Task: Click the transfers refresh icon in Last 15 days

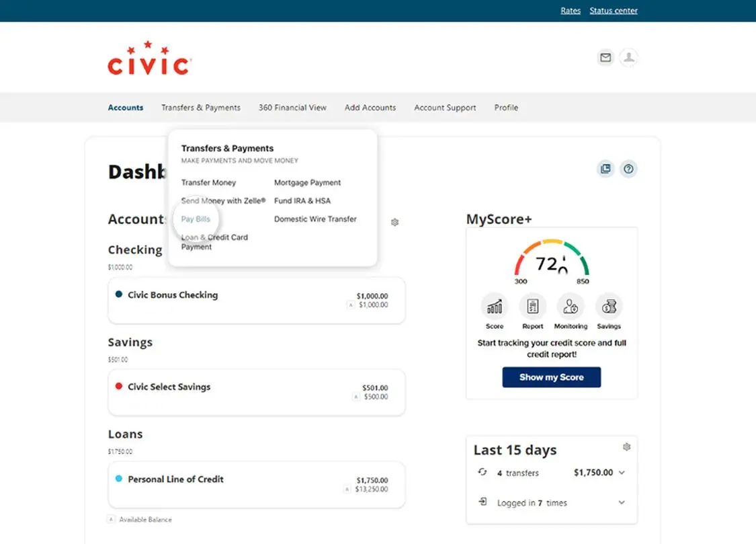Action: pyautogui.click(x=482, y=473)
